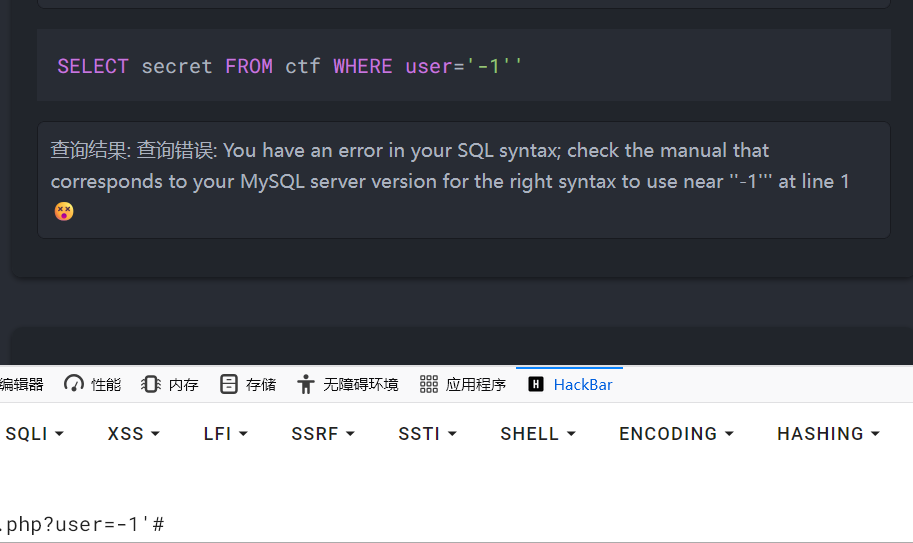Click the HackBar URL input field

(456, 524)
